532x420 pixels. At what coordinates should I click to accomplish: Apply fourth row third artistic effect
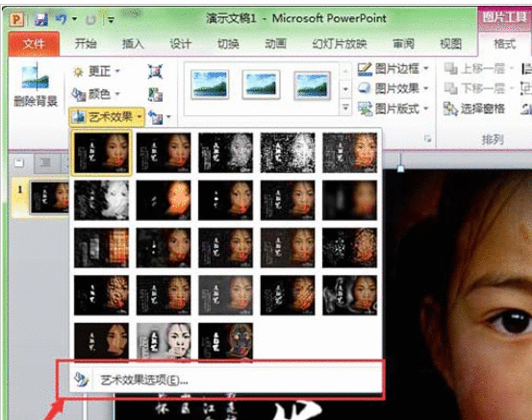tap(226, 295)
